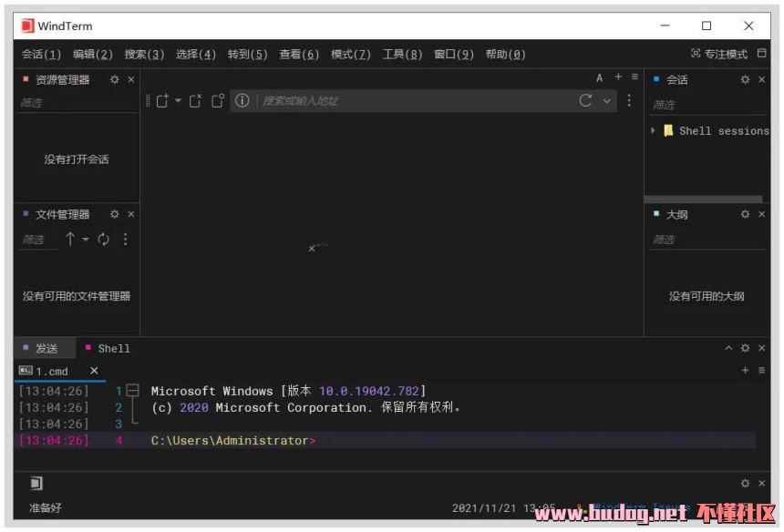The width and height of the screenshot is (784, 532).
Task: Open the status bar settings gear
Action: (745, 483)
